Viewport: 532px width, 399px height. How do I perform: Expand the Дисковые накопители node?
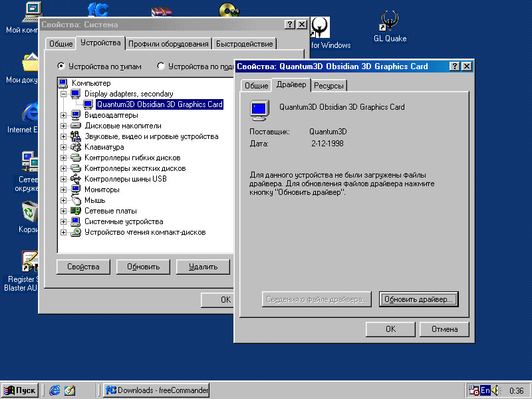63,126
